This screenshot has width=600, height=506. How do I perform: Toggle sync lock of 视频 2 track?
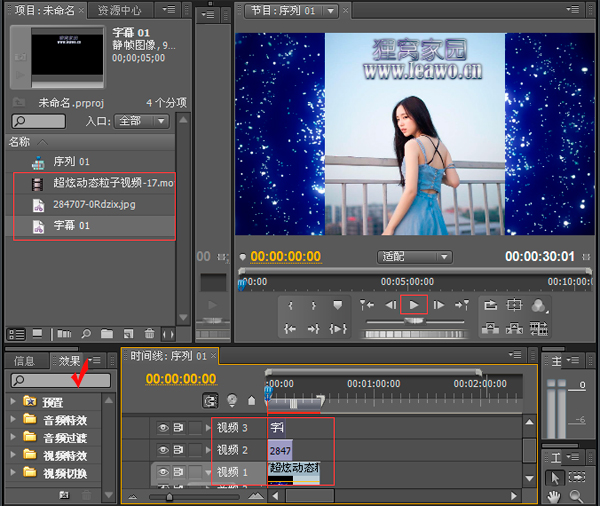(178, 450)
